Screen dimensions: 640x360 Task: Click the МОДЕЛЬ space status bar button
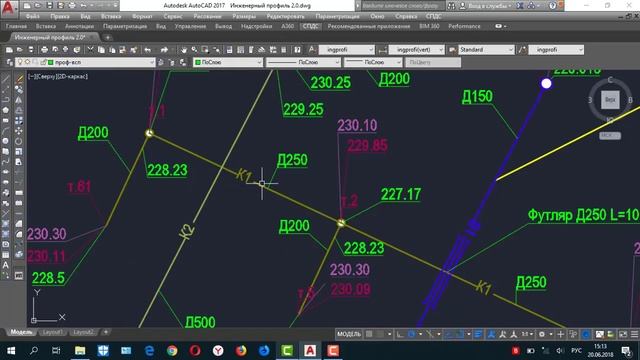click(x=349, y=334)
